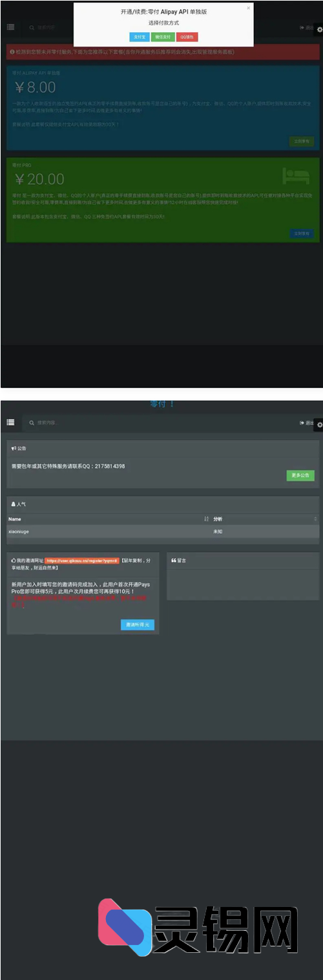
Task: Click thumbs-up icon beside 我的邀请网址
Action: [14, 560]
